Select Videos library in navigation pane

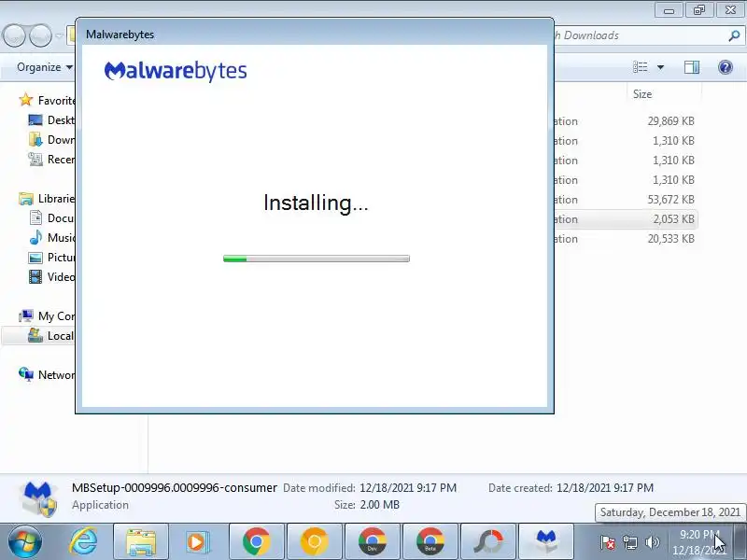pos(51,276)
